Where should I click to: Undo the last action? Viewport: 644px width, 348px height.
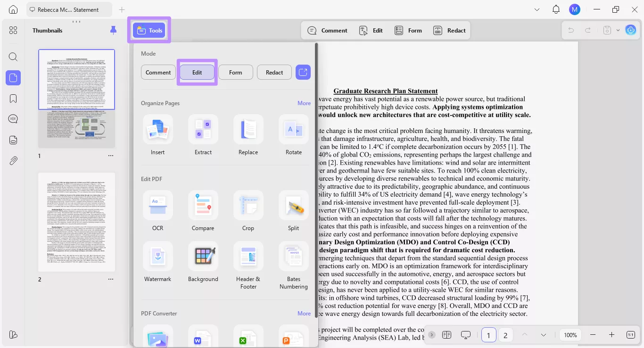pos(571,30)
